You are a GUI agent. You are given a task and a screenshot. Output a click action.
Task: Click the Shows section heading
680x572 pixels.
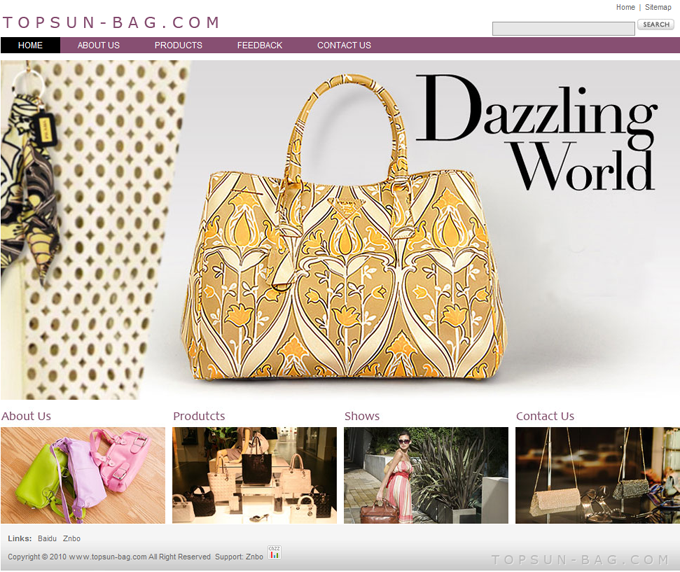(x=362, y=416)
